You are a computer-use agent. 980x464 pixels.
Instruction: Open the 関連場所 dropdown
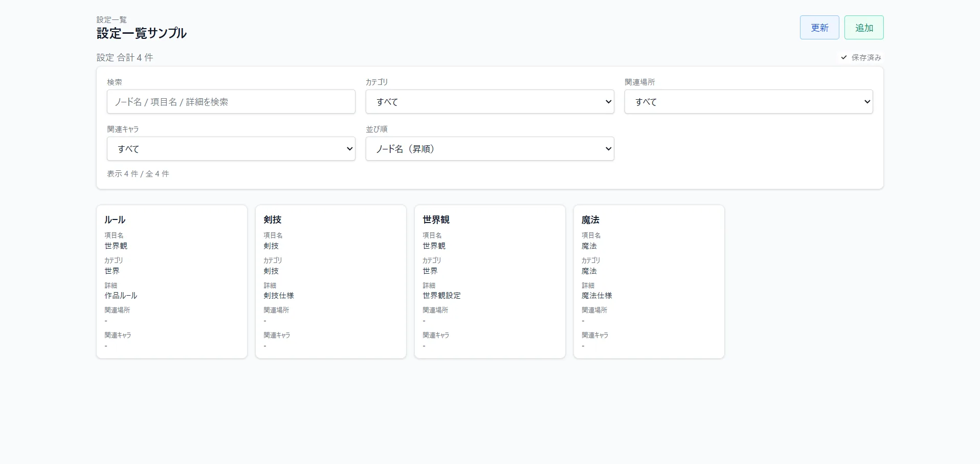click(x=749, y=102)
